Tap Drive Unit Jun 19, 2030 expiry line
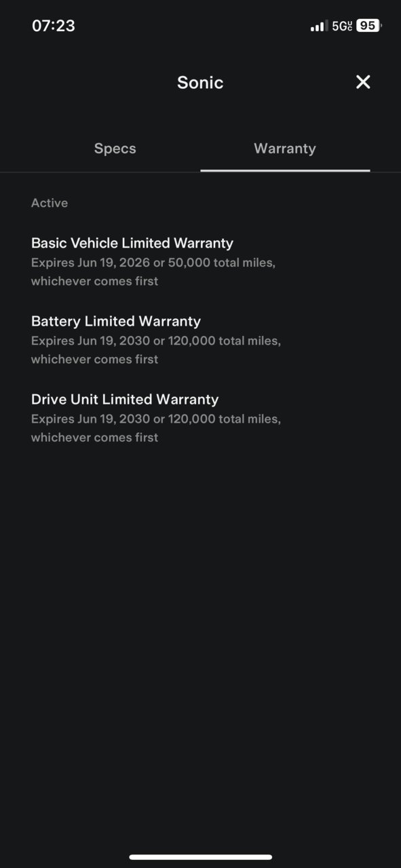The image size is (401, 868). point(156,419)
